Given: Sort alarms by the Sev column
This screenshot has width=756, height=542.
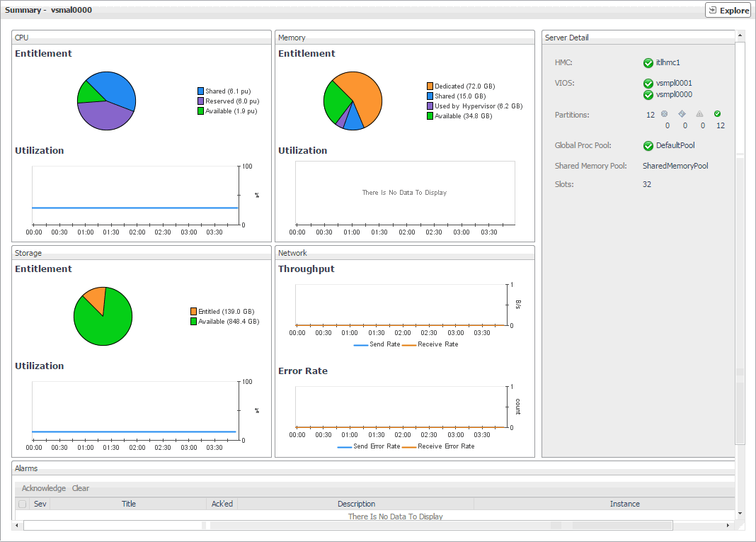Looking at the screenshot, I should [40, 504].
